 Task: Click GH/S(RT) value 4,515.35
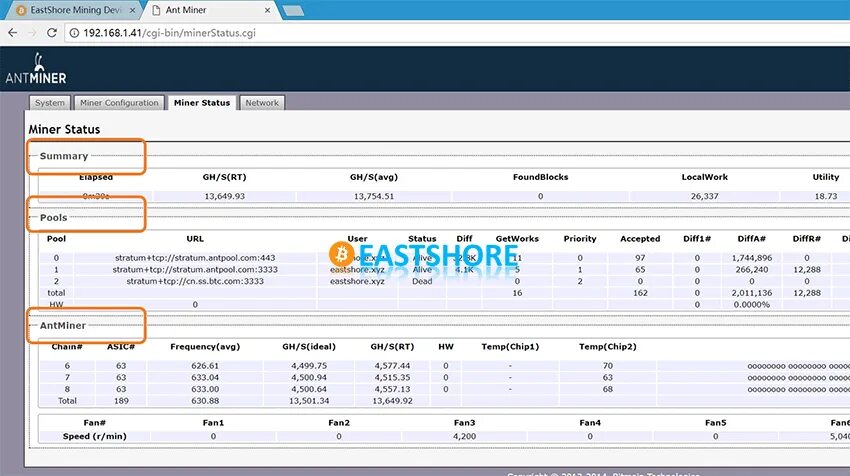(392, 377)
